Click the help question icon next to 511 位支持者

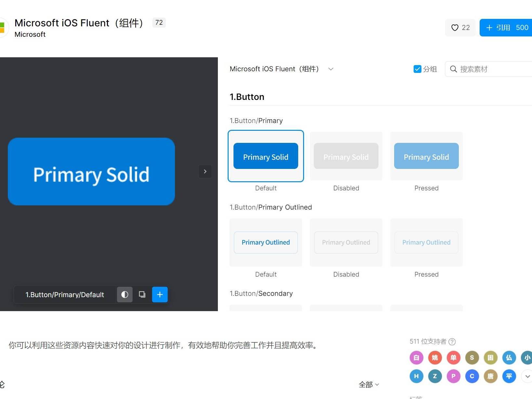pos(452,342)
